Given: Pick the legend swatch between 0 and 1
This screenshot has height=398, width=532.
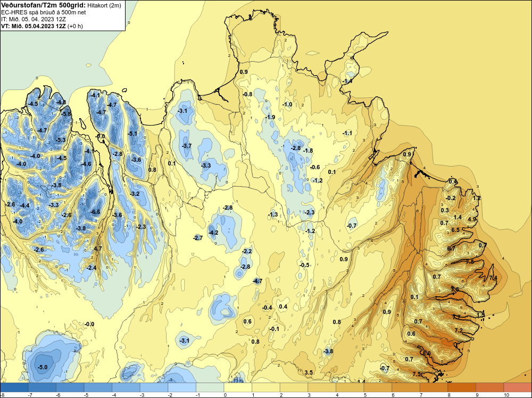Looking at the screenshot, I should [238, 387].
